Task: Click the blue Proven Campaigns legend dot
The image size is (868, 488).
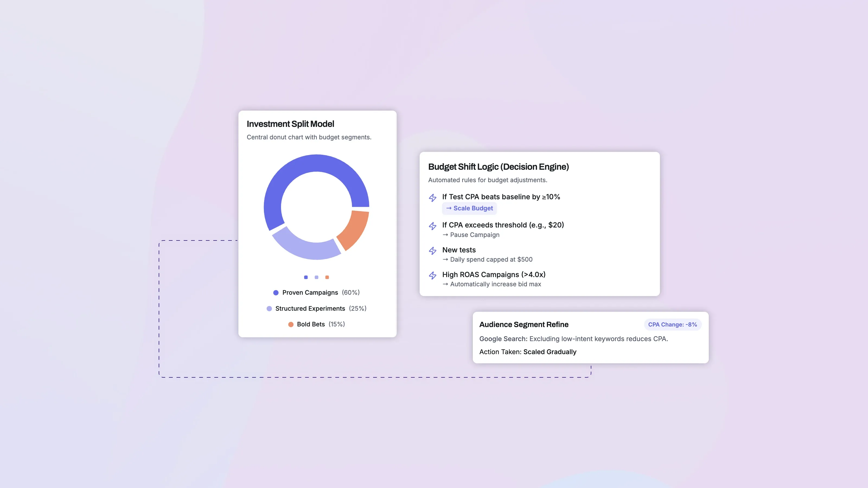Action: click(276, 293)
